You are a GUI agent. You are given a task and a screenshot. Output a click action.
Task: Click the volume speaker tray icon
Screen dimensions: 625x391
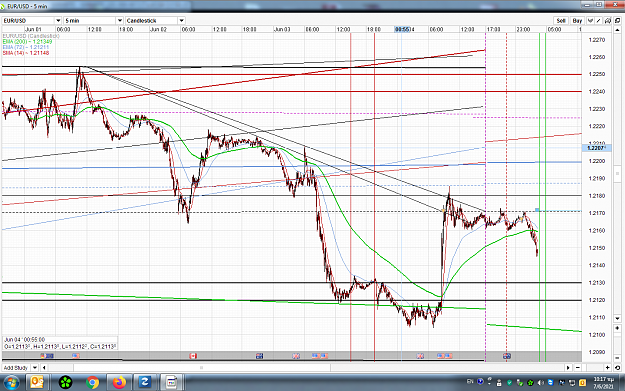[540, 383]
